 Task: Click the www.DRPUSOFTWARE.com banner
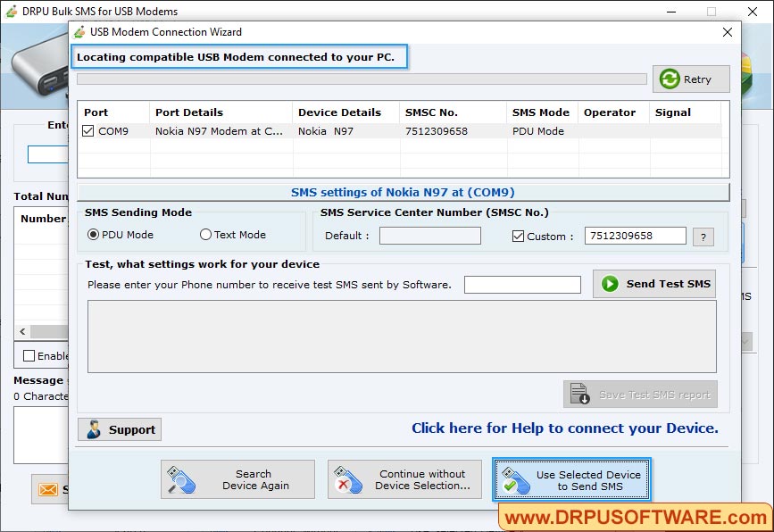pos(636,518)
